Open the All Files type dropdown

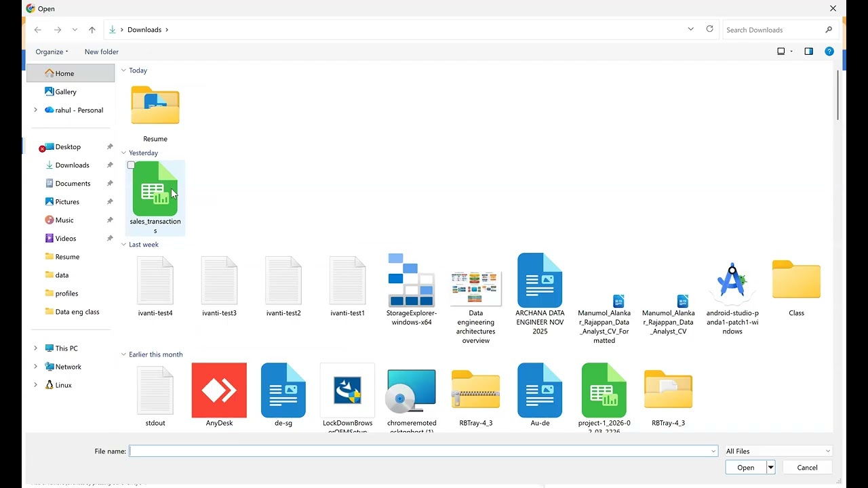(x=778, y=451)
